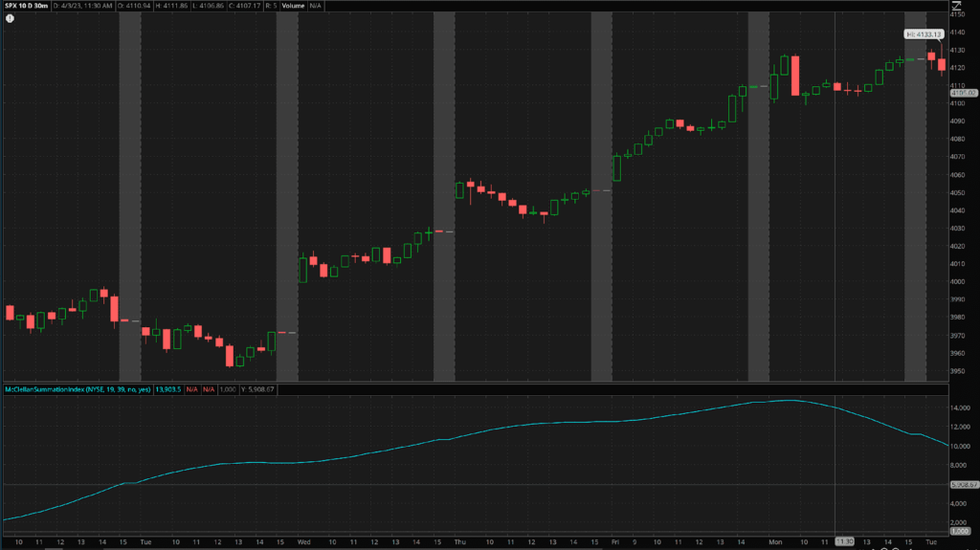Click the 10,000 label on the lower axis
This screenshot has height=550, width=980.
960,447
